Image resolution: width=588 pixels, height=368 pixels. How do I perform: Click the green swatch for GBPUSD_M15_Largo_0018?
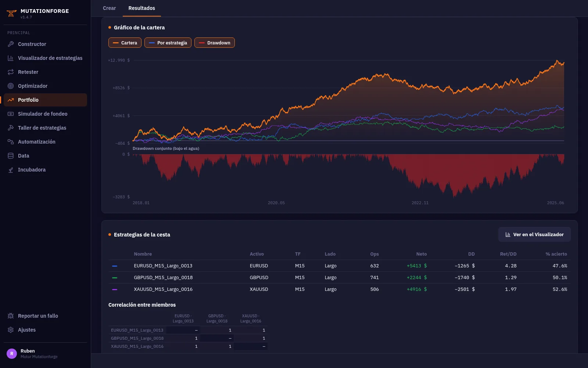[x=115, y=278]
